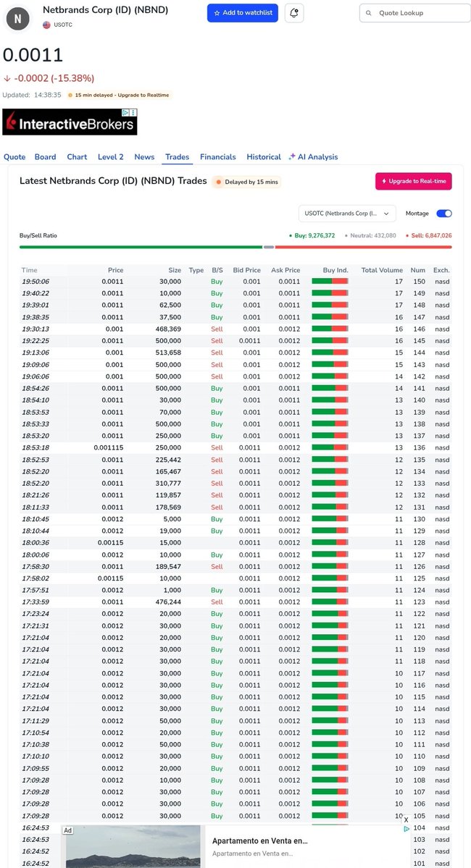The height and width of the screenshot is (868, 471).
Task: Close the bottom apartment ad with X
Action: [406, 819]
